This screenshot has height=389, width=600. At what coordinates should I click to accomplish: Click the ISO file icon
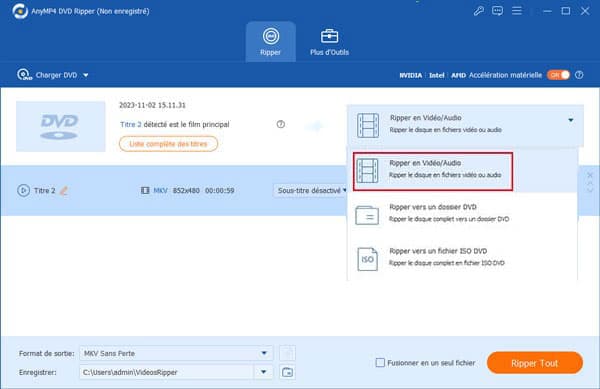pyautogui.click(x=367, y=259)
